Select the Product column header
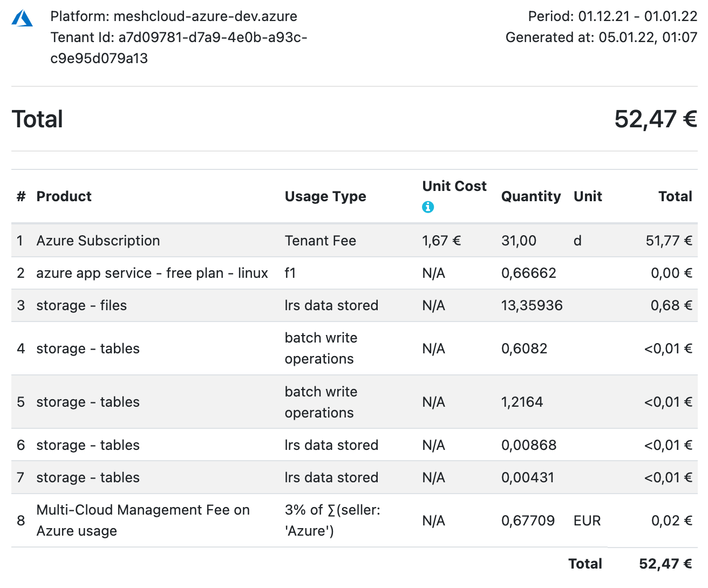The height and width of the screenshot is (588, 708). pos(64,196)
